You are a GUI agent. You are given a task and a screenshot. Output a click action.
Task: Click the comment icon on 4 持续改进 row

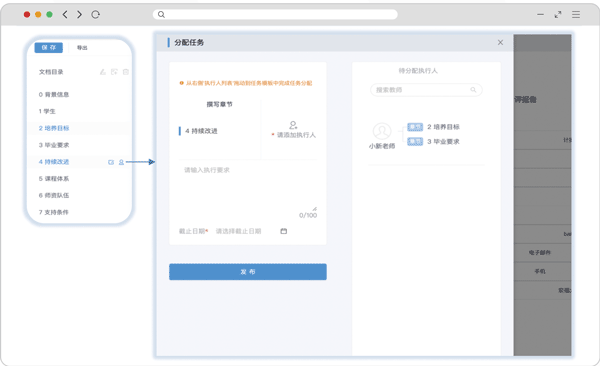point(111,162)
